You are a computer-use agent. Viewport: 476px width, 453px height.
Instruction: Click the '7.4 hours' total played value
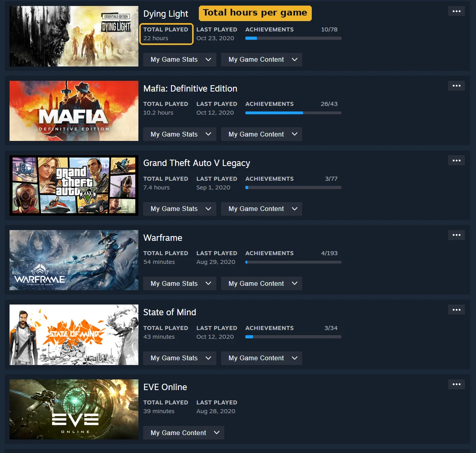pos(156,187)
